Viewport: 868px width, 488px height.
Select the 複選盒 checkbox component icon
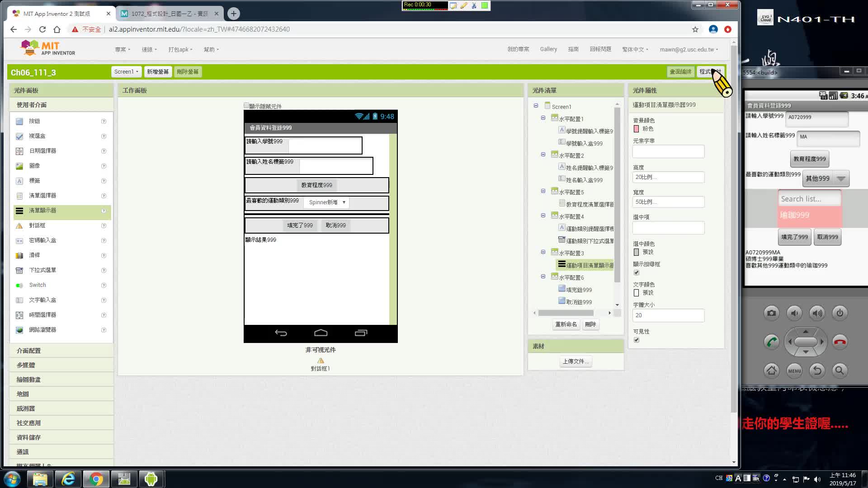(x=19, y=136)
